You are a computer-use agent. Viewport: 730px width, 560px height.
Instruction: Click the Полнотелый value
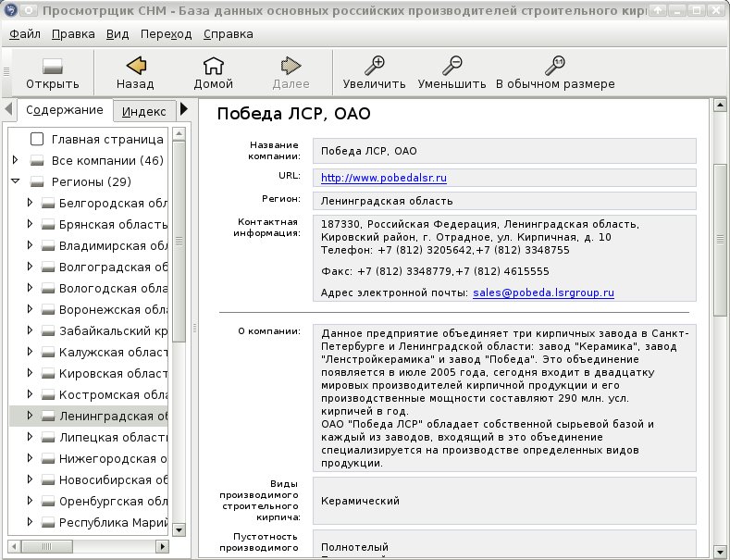[354, 547]
